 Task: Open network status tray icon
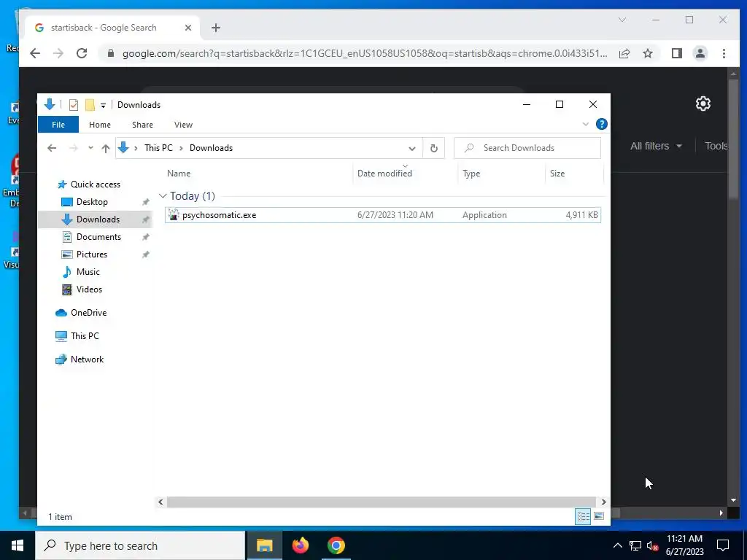(x=635, y=545)
